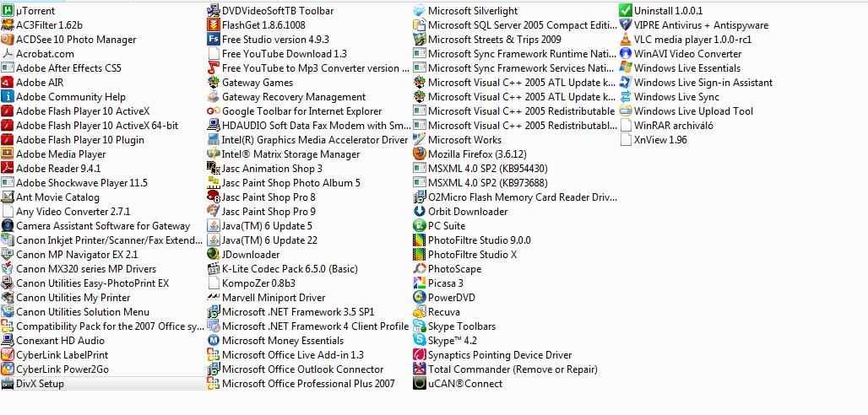Click the Picasa 3 icon

pyautogui.click(x=419, y=283)
